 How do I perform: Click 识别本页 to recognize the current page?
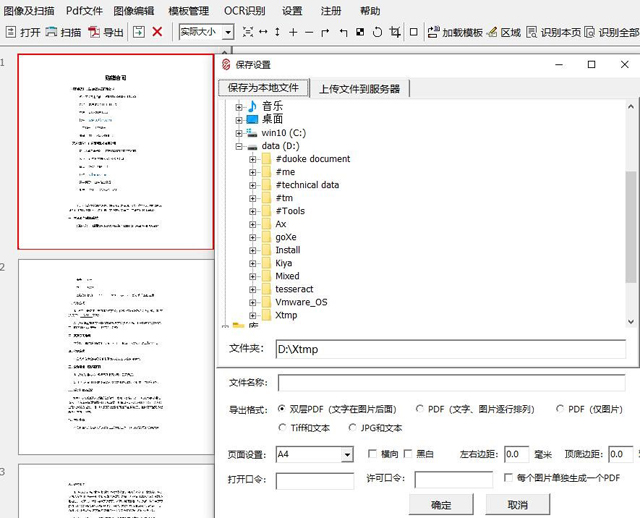coord(553,32)
